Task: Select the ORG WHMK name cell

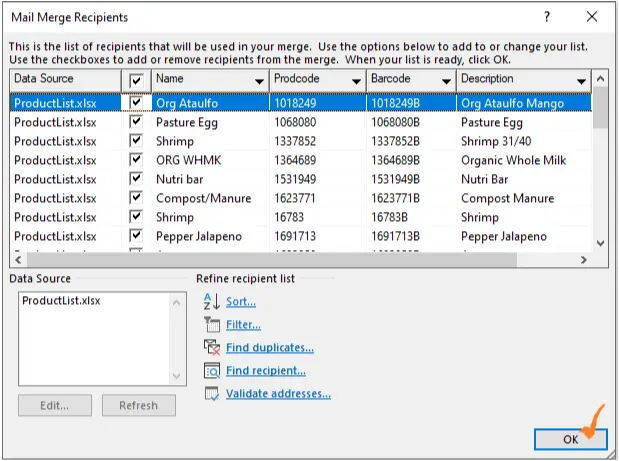Action: pyautogui.click(x=189, y=160)
